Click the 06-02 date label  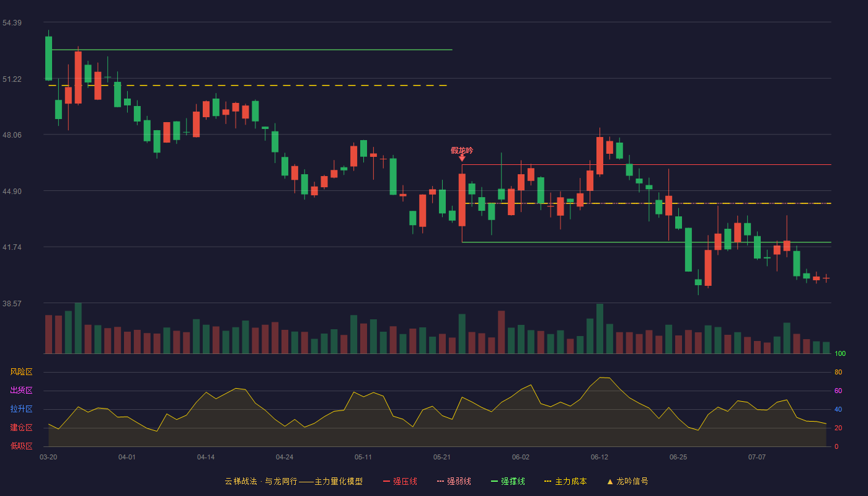click(521, 457)
